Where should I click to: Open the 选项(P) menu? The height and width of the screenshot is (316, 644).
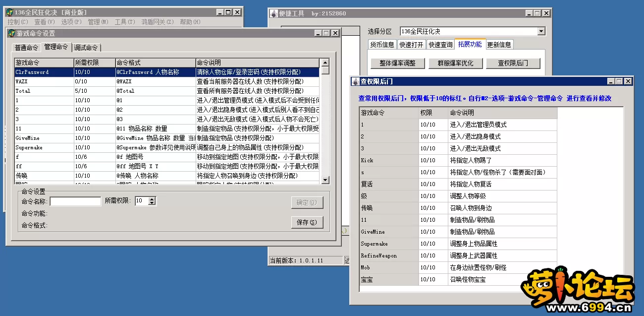click(71, 22)
